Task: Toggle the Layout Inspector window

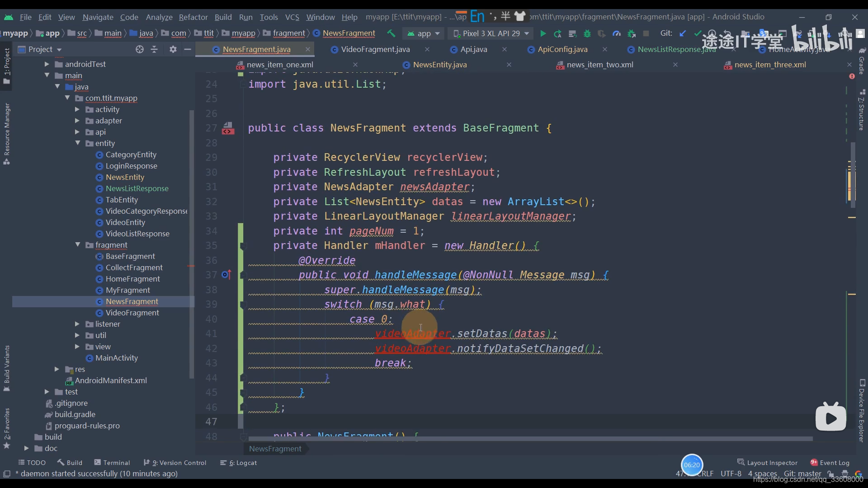Action: click(767, 463)
